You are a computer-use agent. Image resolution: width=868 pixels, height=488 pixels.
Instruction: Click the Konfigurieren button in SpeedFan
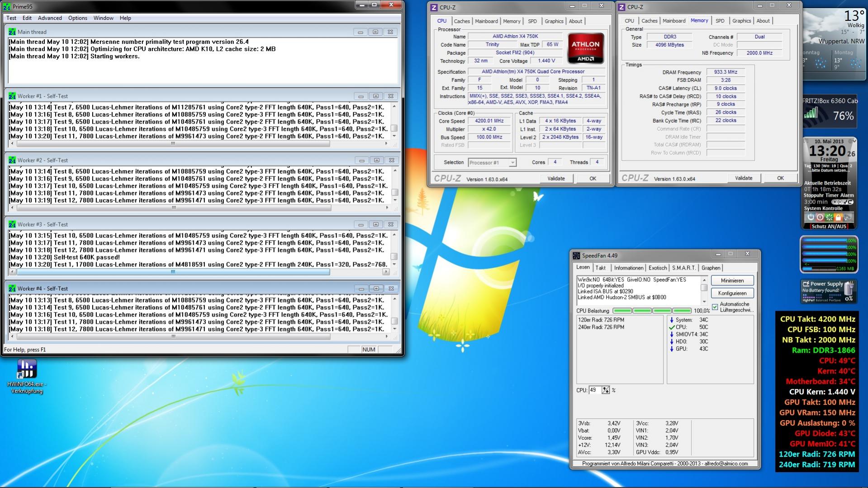pyautogui.click(x=732, y=294)
